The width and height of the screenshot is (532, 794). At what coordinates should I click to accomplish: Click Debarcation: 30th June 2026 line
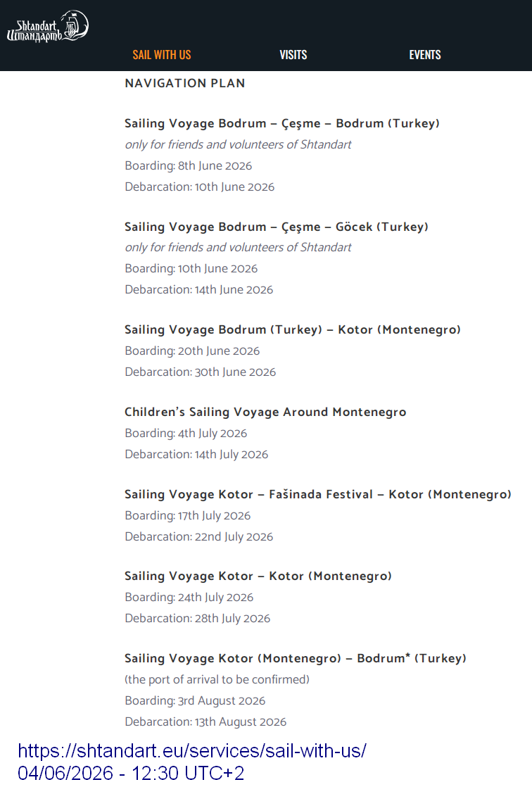201,372
